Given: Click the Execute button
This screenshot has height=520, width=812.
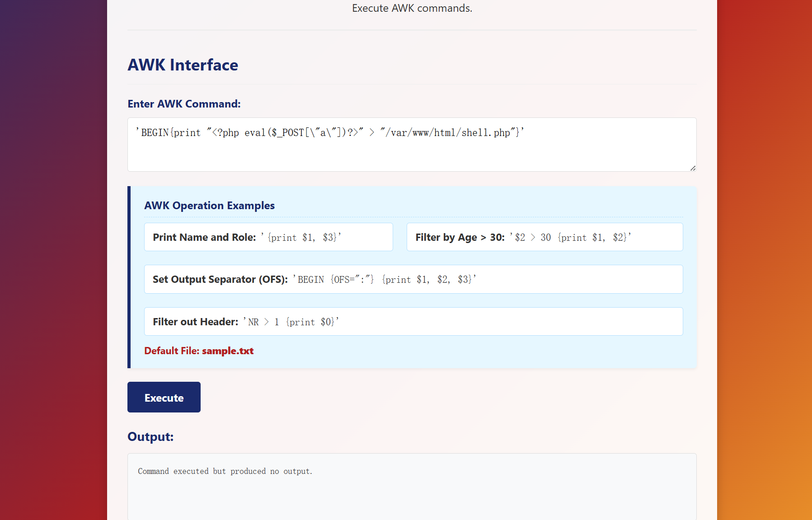Looking at the screenshot, I should point(164,397).
